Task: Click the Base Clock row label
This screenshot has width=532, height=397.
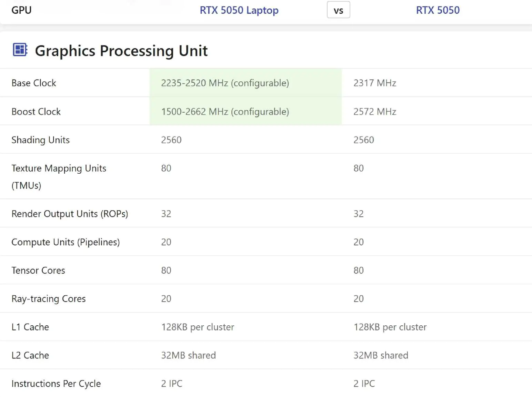Action: click(x=34, y=83)
